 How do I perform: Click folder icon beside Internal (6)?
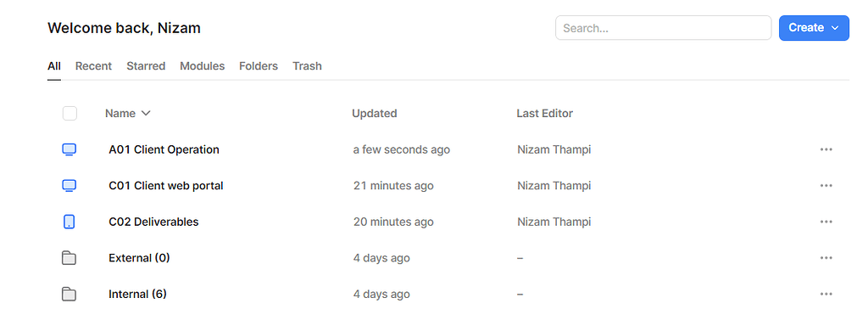[x=70, y=294]
